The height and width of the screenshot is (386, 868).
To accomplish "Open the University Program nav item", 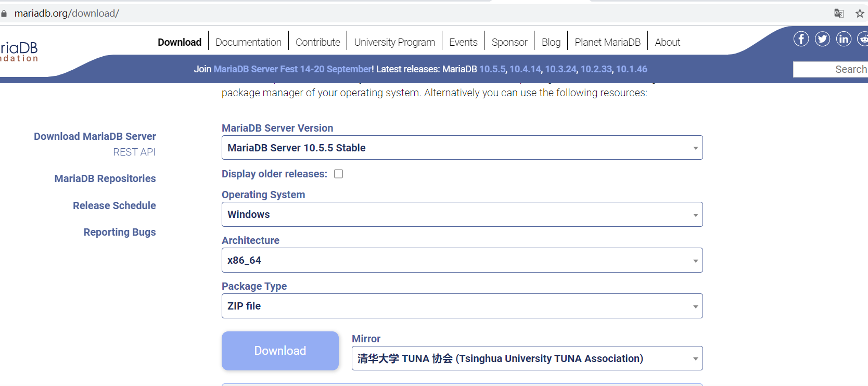I will (394, 42).
